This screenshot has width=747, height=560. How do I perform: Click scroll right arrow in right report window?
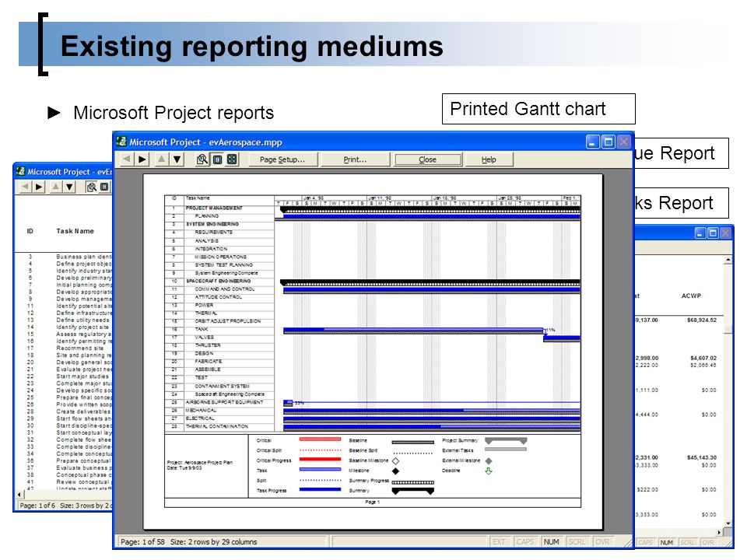(719, 532)
